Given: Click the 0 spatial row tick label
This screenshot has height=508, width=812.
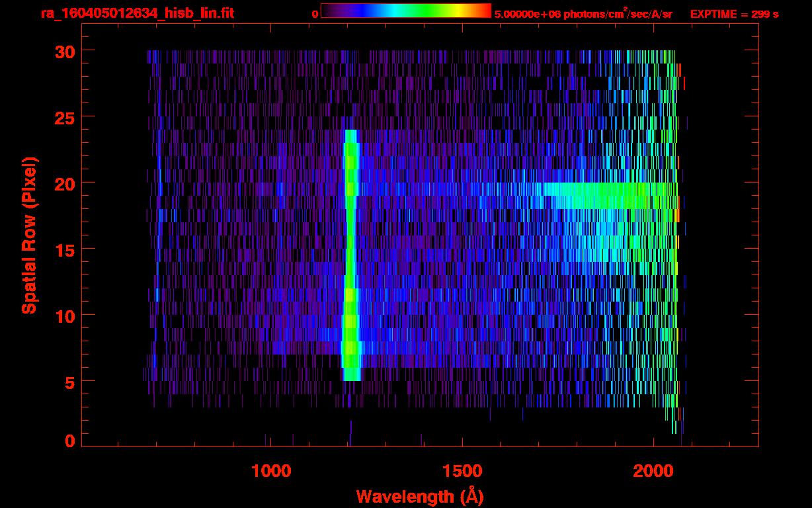Looking at the screenshot, I should (70, 441).
